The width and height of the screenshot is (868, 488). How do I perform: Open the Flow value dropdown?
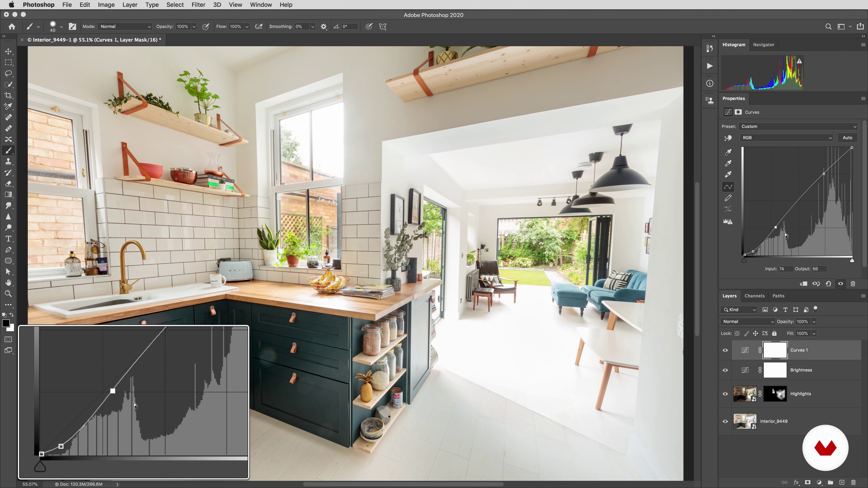pos(247,27)
